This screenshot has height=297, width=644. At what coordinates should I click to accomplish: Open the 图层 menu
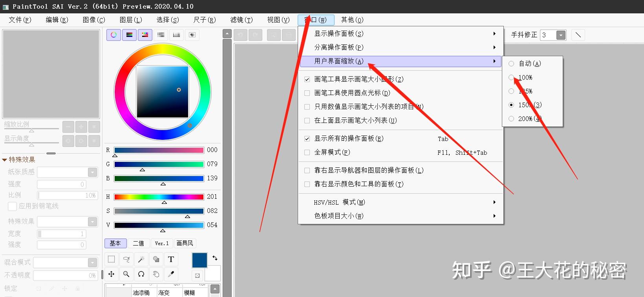point(131,20)
